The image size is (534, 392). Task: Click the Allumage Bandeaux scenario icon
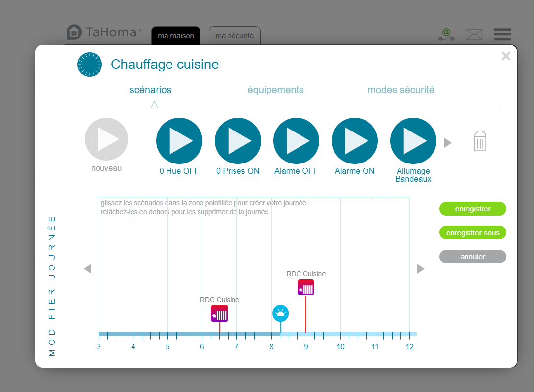pyautogui.click(x=413, y=141)
